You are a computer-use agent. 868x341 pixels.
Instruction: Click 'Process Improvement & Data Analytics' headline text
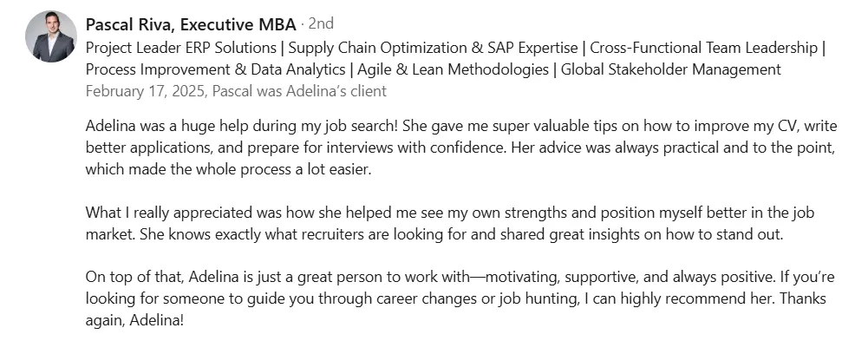pyautogui.click(x=215, y=69)
